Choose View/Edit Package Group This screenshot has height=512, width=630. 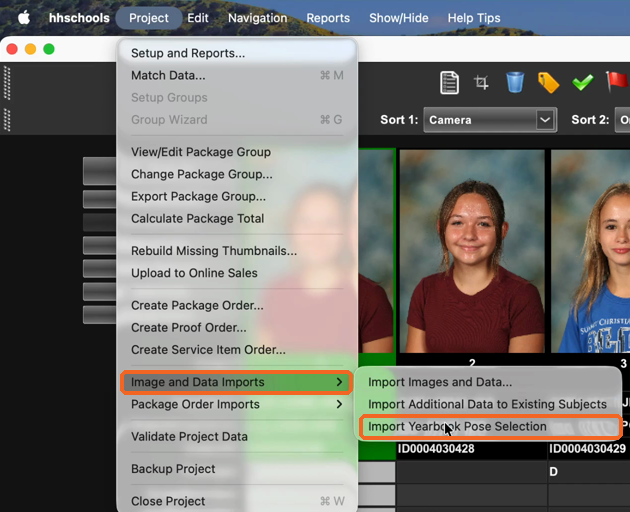(237, 152)
